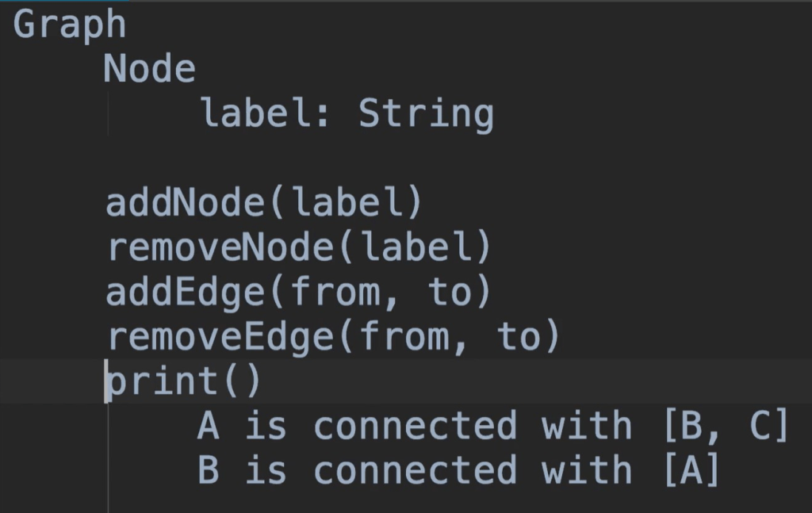
Task: Click the print() method text
Action: 184,382
